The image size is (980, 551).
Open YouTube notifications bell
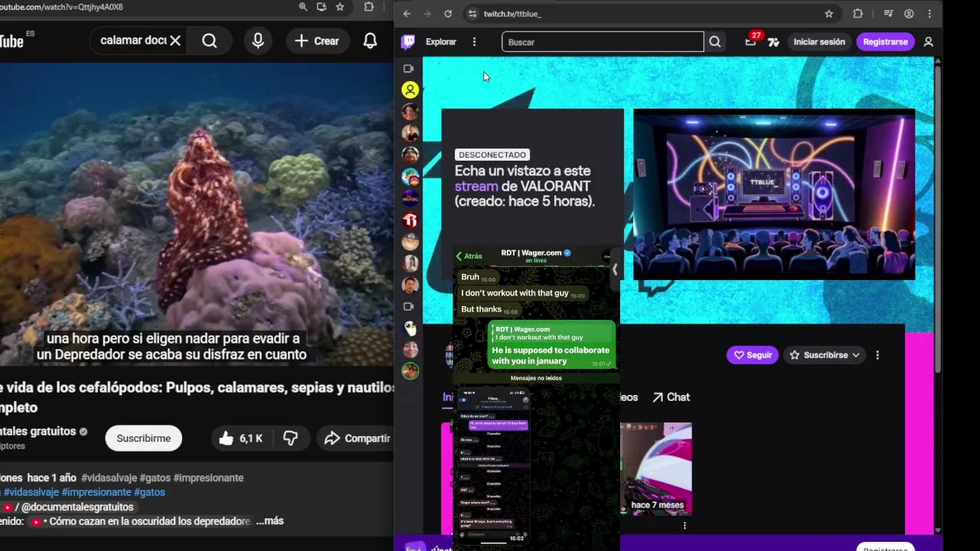(x=371, y=41)
